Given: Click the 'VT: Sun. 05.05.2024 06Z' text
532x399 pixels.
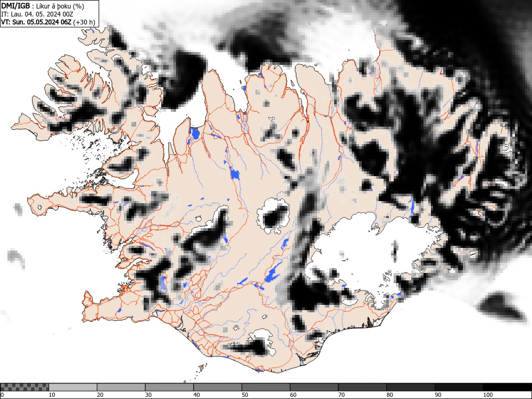Looking at the screenshot, I should 36,22.
